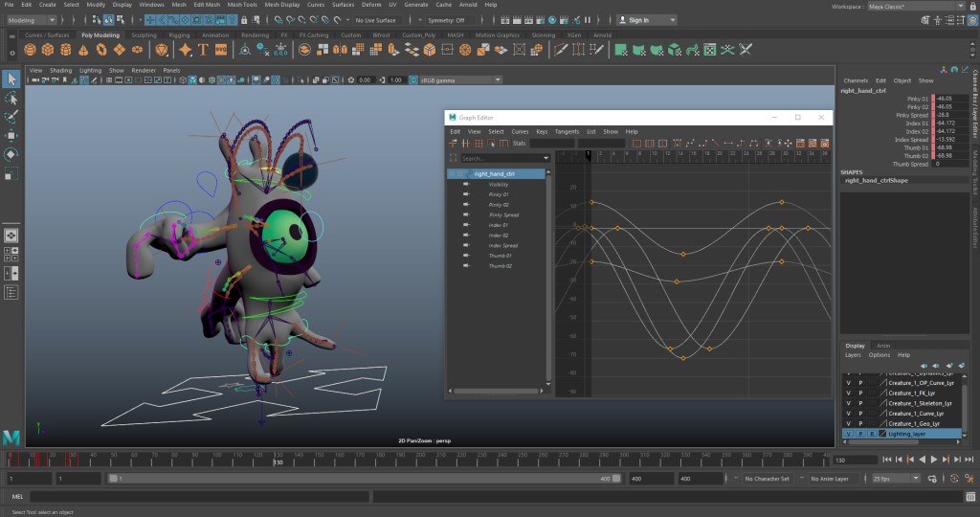Activate the Paint Selection brush tool

click(x=11, y=117)
